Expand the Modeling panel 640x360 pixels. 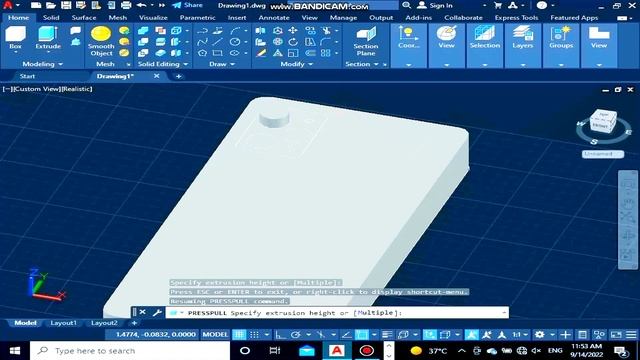tap(42, 64)
